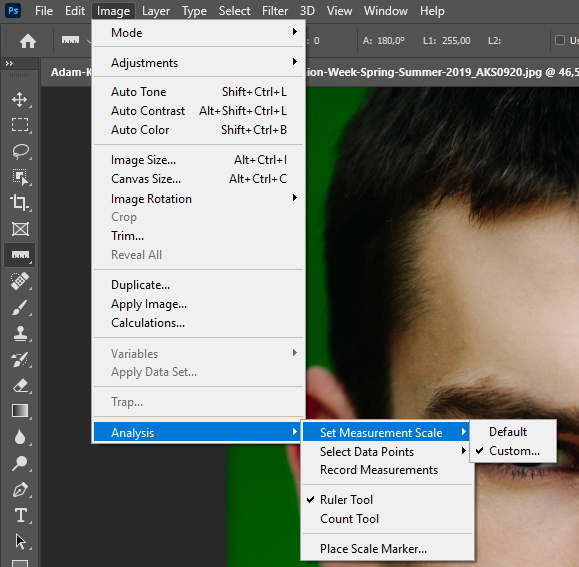This screenshot has height=567, width=579.
Task: Choose Calculations...
Action: point(199,323)
